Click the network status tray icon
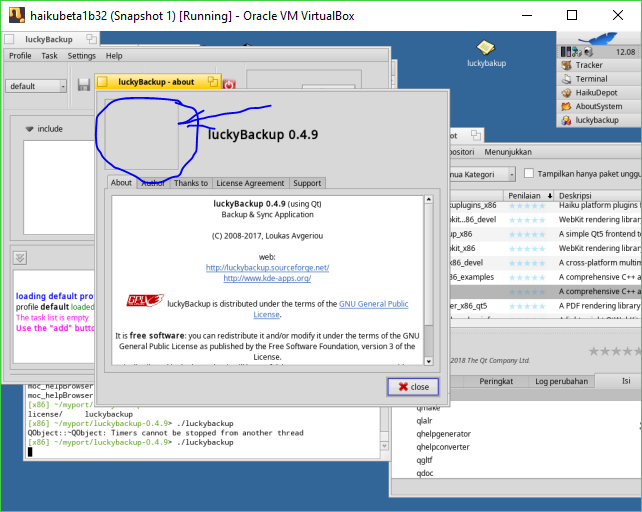 [577, 52]
